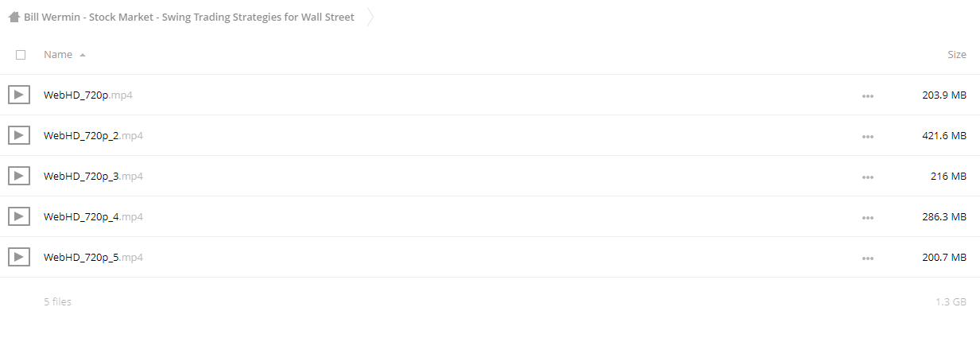Open more options for WebHD_720p_2.mp4

pyautogui.click(x=867, y=137)
